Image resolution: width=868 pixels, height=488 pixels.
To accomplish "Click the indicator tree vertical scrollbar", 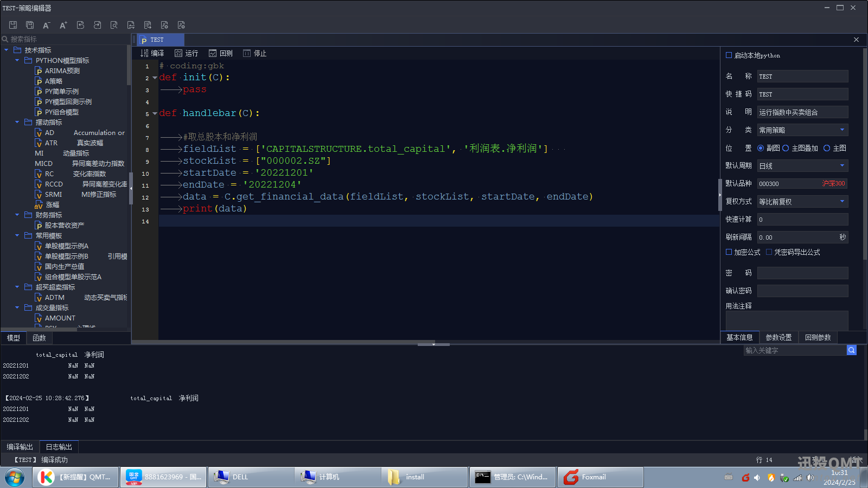I will click(x=129, y=65).
